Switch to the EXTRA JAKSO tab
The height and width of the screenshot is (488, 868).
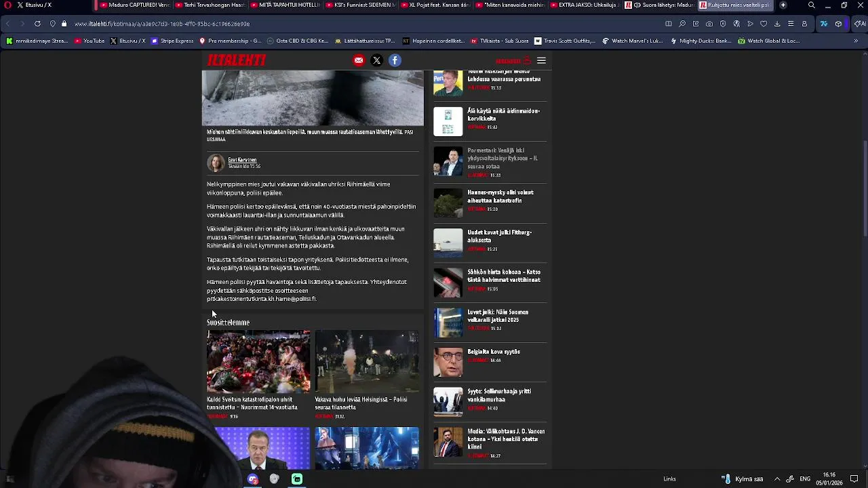pyautogui.click(x=585, y=5)
